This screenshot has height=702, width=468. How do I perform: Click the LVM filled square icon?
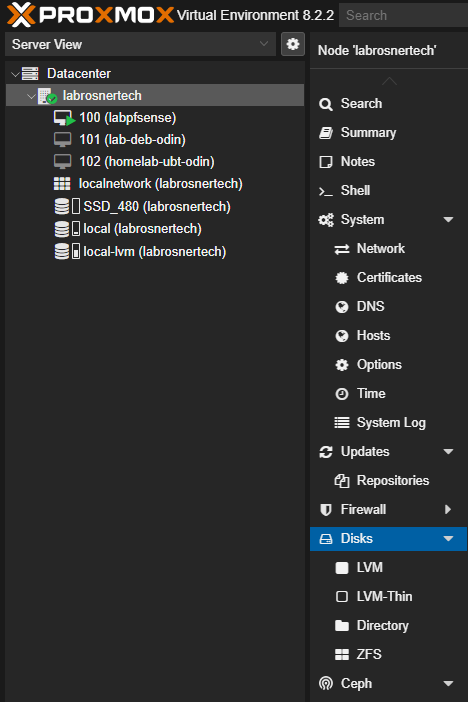pyautogui.click(x=342, y=568)
